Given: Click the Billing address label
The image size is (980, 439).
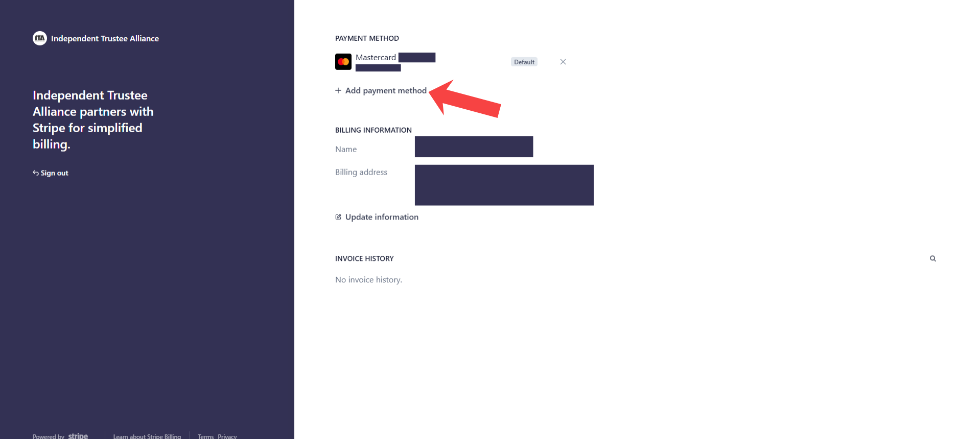Looking at the screenshot, I should pyautogui.click(x=361, y=172).
